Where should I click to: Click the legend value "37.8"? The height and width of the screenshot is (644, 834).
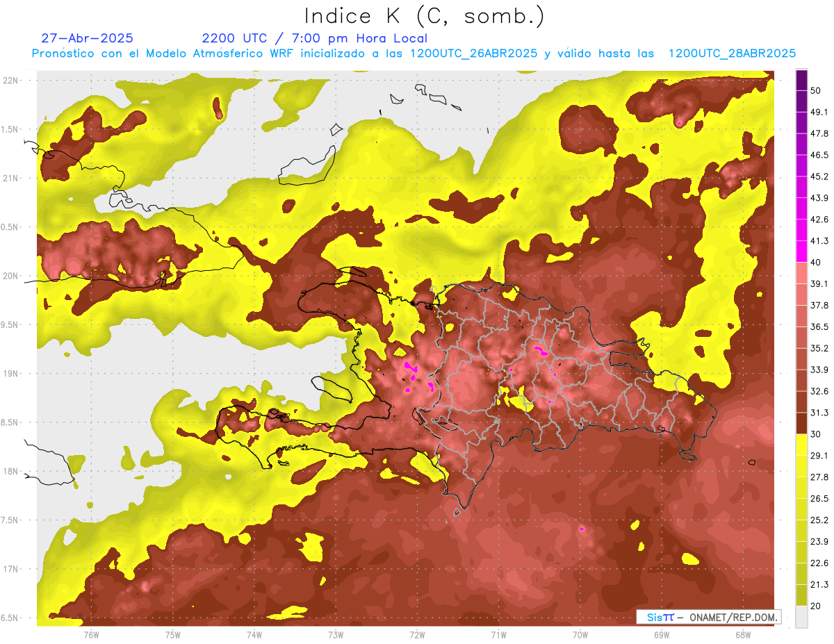click(819, 305)
